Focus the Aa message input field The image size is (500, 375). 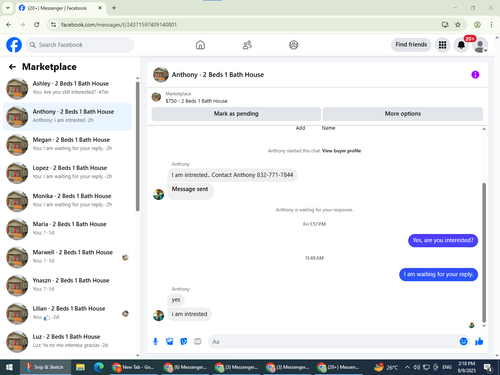click(332, 341)
